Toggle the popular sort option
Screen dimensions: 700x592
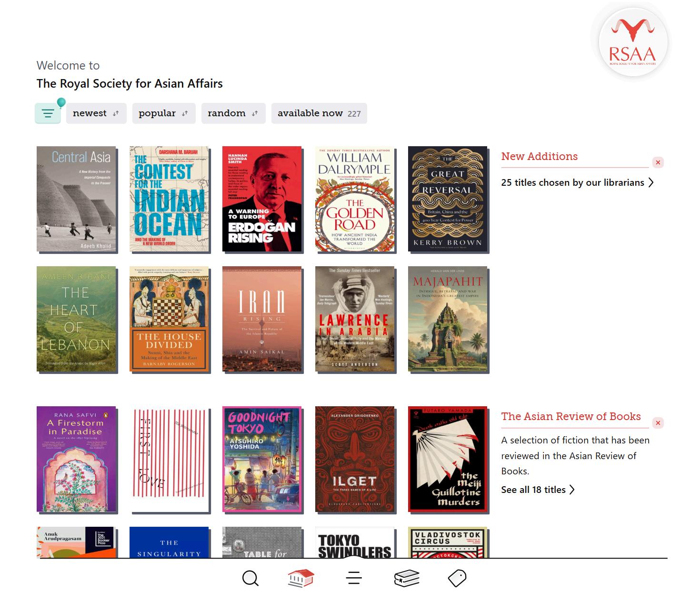pos(164,113)
